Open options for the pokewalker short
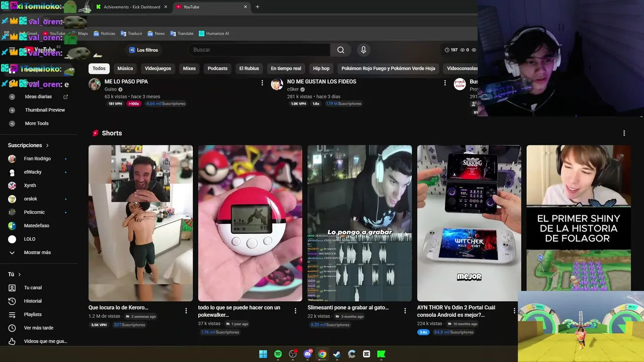This screenshot has height=362, width=644. 295,311
